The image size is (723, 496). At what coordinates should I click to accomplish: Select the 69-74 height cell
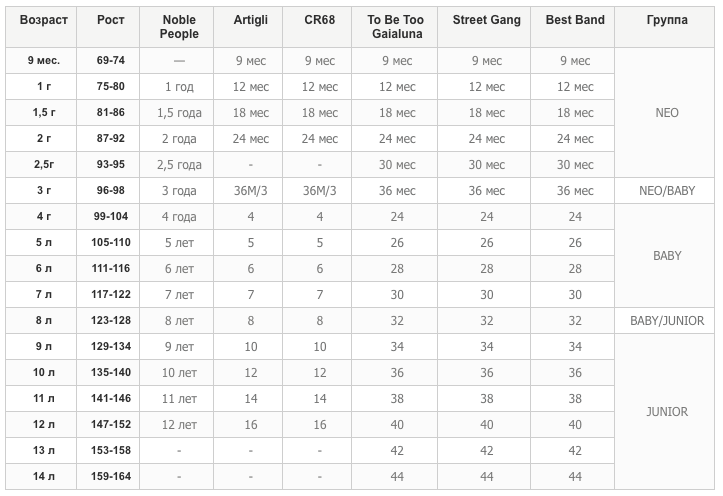pyautogui.click(x=111, y=61)
